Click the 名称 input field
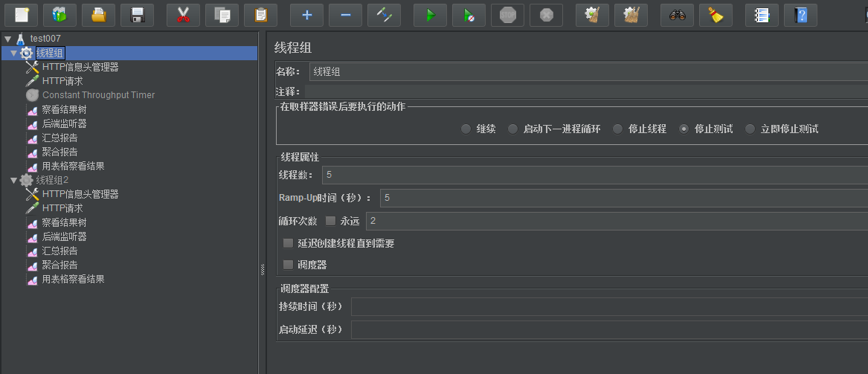 click(588, 71)
